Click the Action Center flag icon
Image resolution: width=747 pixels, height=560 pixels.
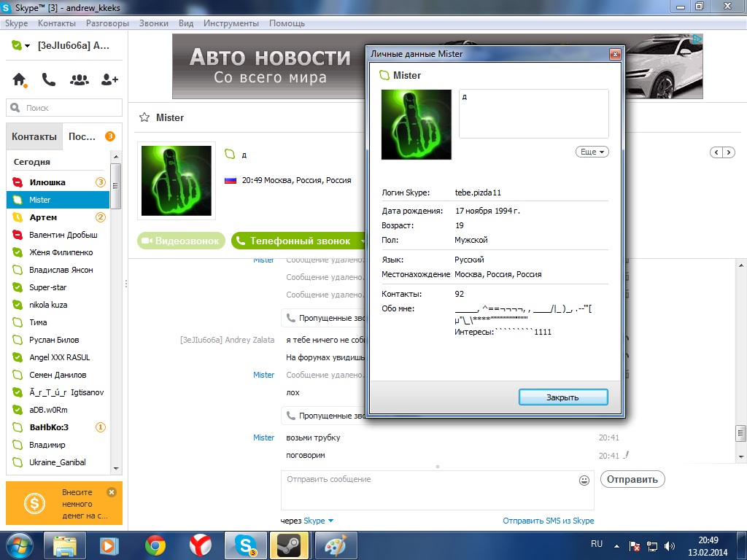pyautogui.click(x=635, y=546)
